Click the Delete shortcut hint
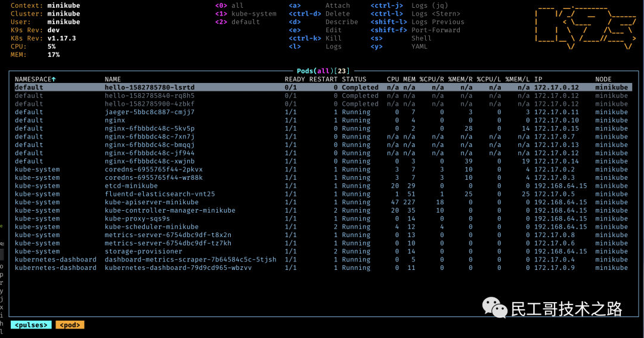Viewport: 644px width, 338px height. [x=319, y=14]
